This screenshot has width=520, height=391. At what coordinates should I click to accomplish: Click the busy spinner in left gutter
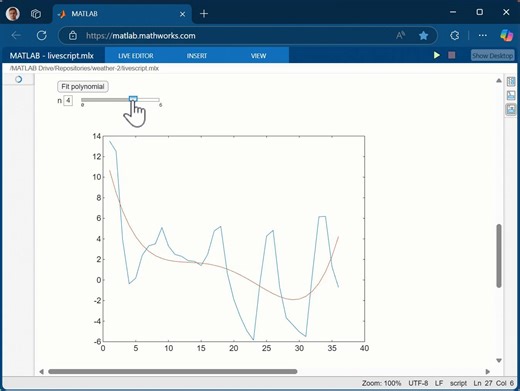[x=19, y=79]
